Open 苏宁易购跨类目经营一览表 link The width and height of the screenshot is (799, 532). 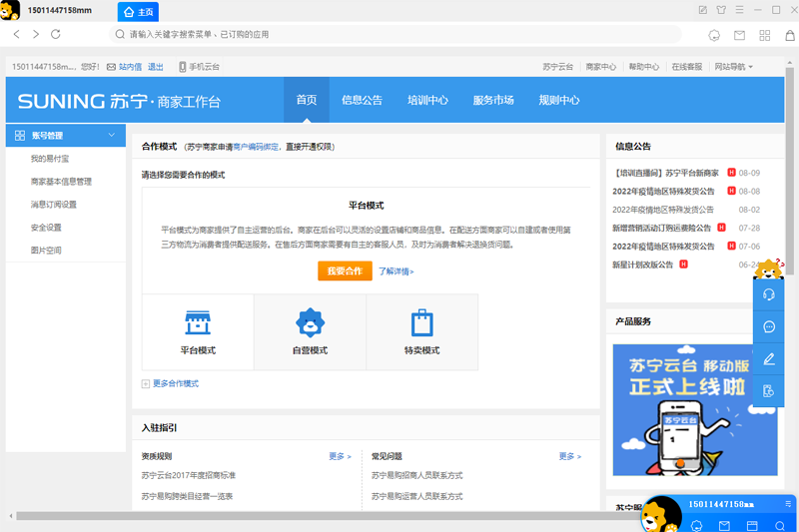187,496
